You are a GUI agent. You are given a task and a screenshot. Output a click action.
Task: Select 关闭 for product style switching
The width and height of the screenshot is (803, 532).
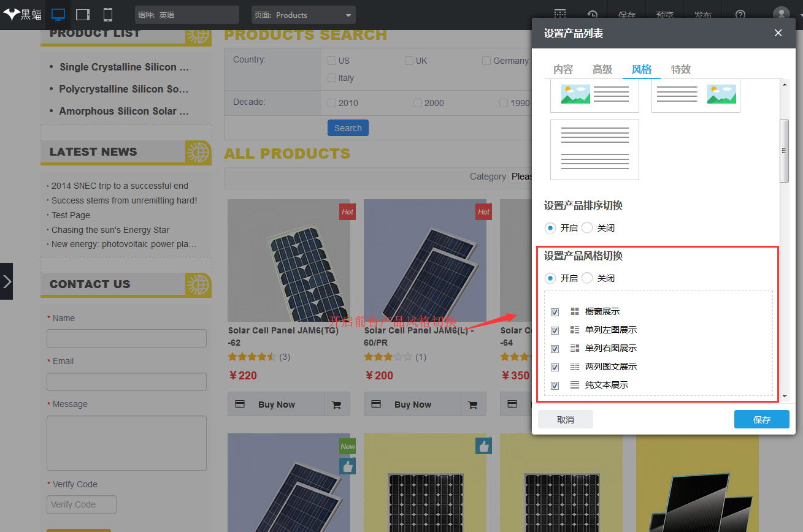pyautogui.click(x=588, y=278)
